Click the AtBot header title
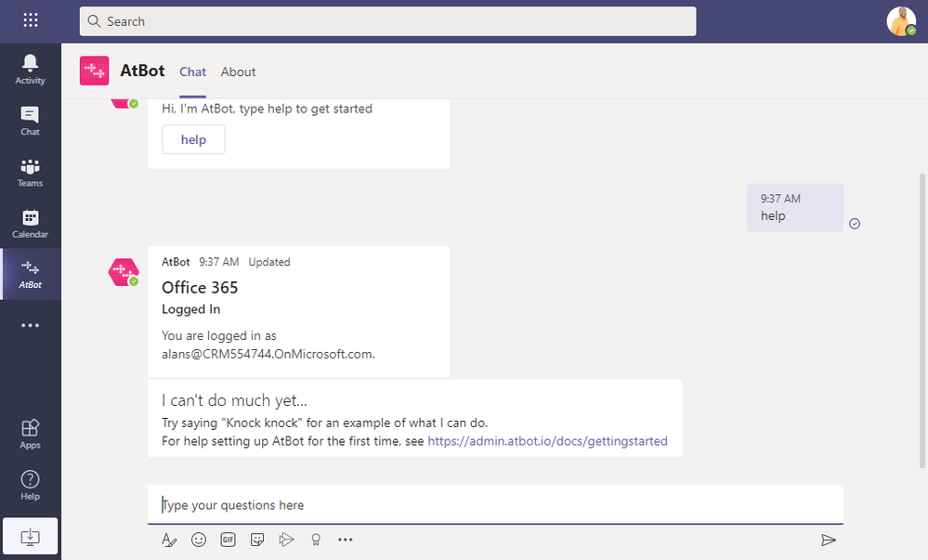 143,71
